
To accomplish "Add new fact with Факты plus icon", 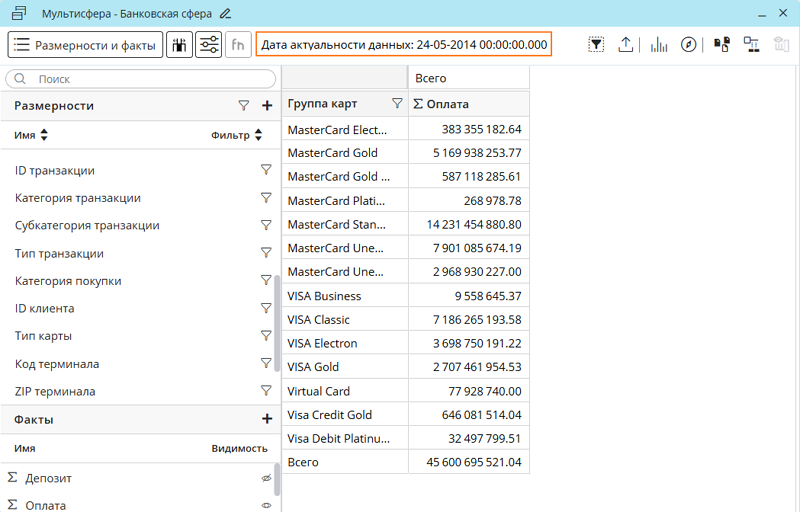I will (x=267, y=420).
